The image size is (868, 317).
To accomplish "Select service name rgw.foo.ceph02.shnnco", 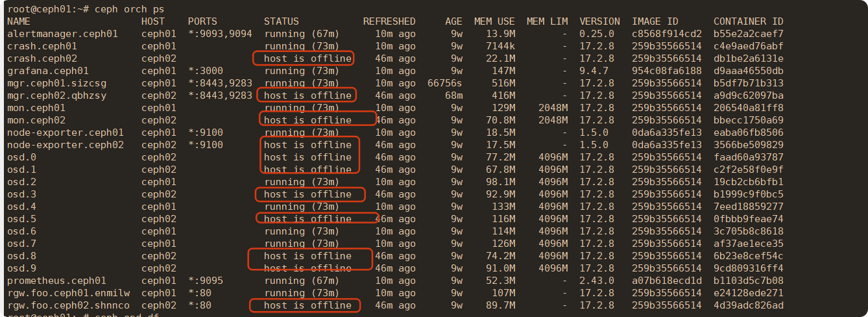I will point(68,305).
